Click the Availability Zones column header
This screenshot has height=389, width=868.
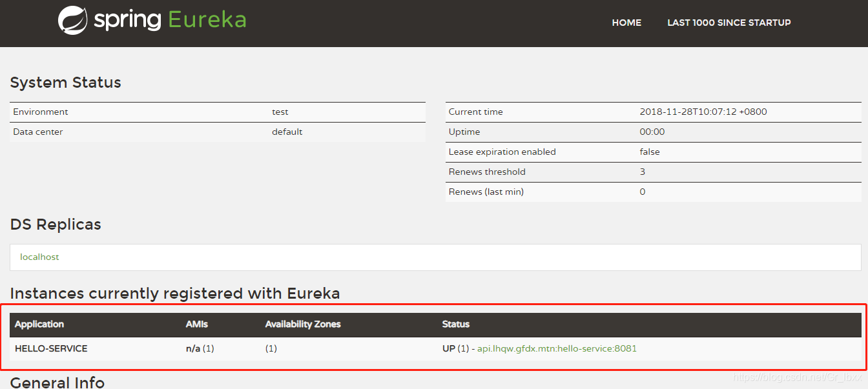click(303, 324)
